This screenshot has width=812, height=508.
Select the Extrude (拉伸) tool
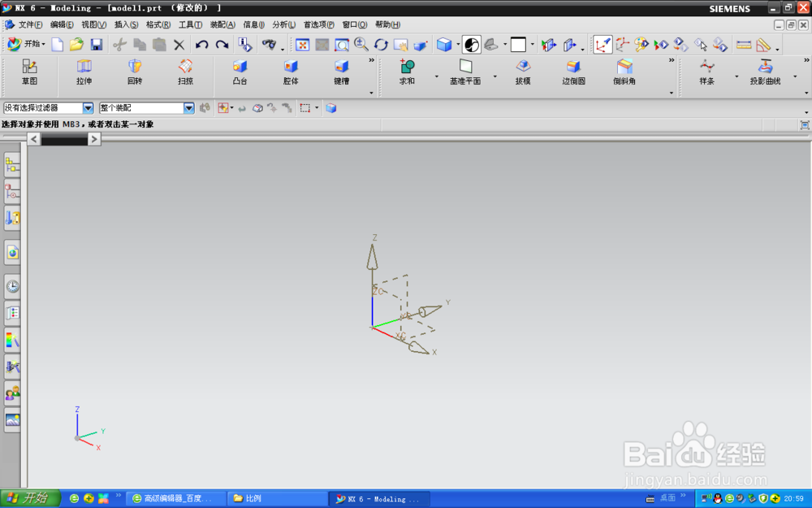(84, 72)
